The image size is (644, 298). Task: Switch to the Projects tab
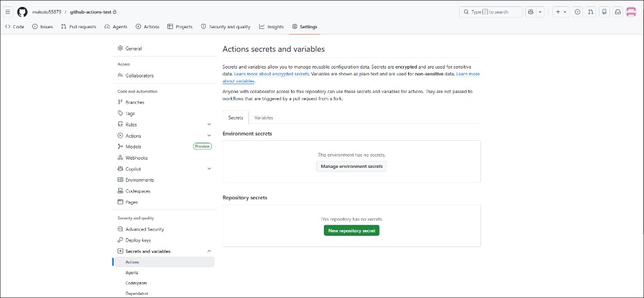click(x=180, y=26)
